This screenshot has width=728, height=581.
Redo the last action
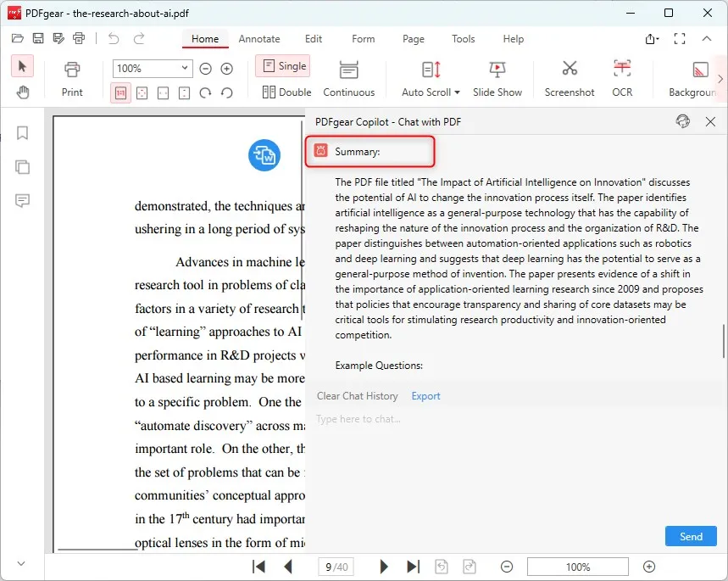139,38
